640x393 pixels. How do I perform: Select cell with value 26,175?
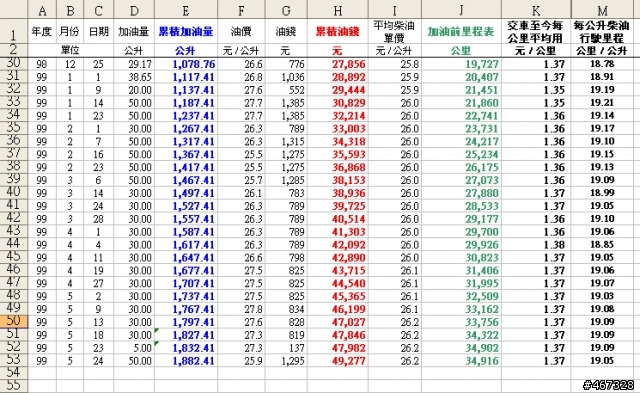tap(461, 167)
